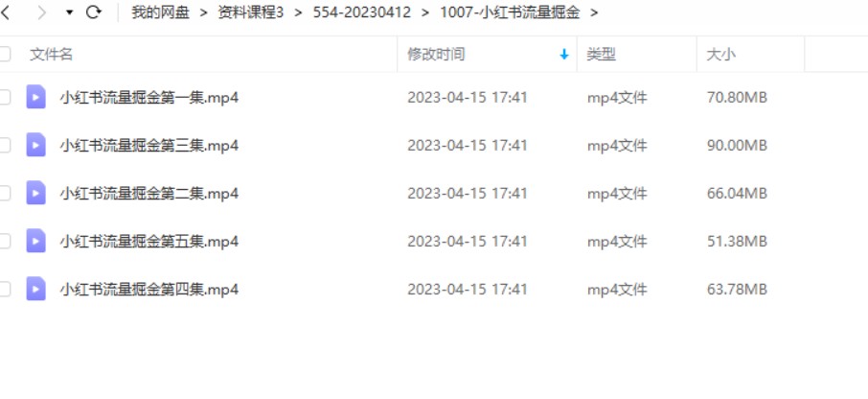Check the box for 小红书流量掘金第二集.mp4
Viewport: 868px width, 399px height.
coord(5,193)
